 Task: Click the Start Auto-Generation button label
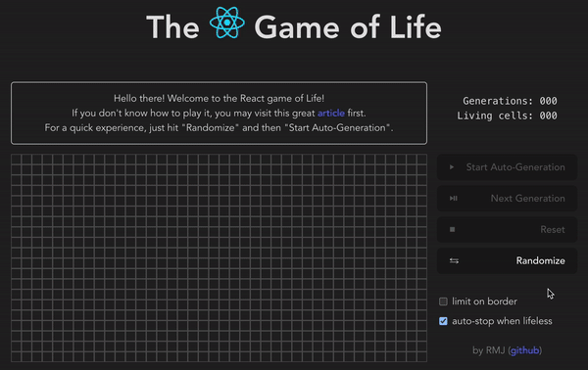pos(515,167)
